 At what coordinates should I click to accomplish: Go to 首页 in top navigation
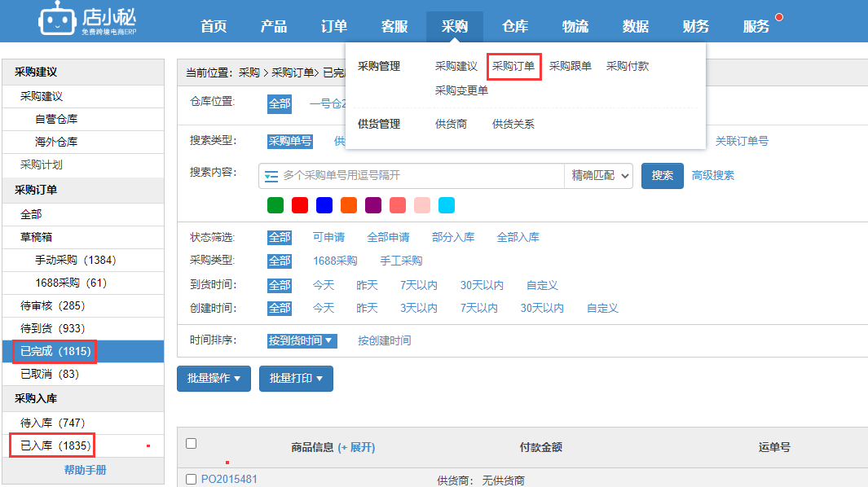(214, 26)
